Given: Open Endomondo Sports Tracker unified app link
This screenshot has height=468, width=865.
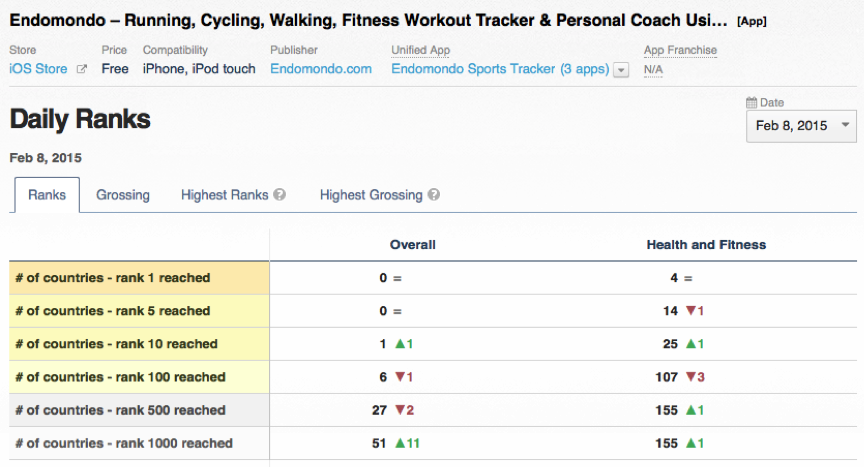Looking at the screenshot, I should click(499, 69).
